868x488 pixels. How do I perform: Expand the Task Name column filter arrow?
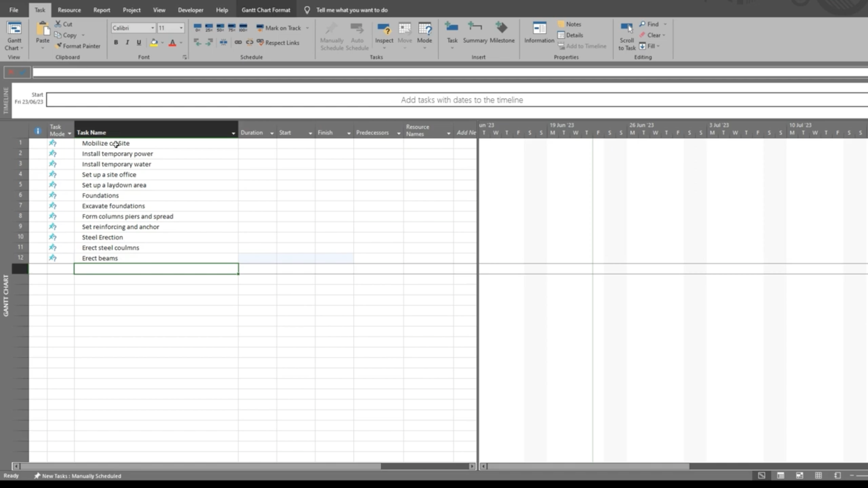(x=233, y=133)
